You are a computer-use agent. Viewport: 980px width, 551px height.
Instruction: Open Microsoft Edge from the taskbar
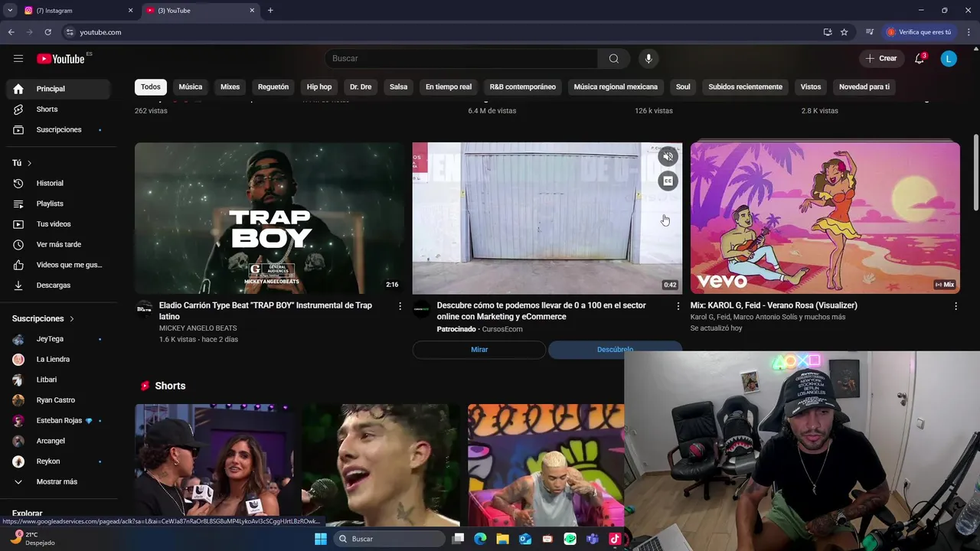pyautogui.click(x=480, y=539)
